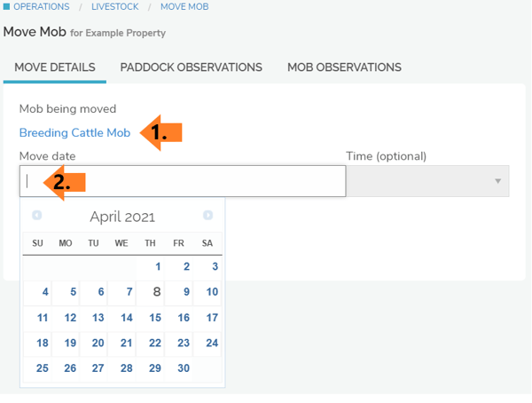
Task: Switch to Mob Observations tab
Action: 344,67
